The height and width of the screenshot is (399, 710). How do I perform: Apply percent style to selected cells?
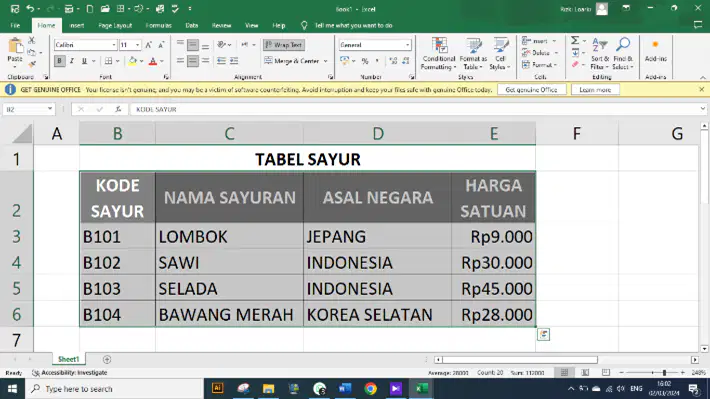365,61
